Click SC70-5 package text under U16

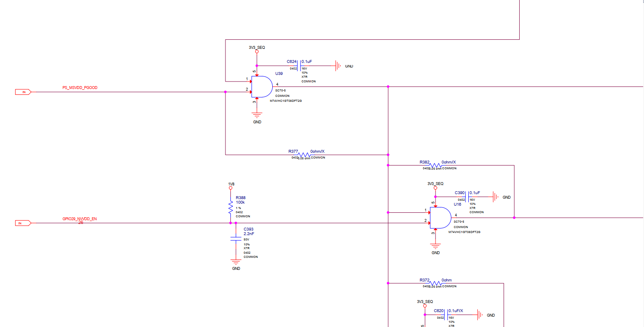tap(459, 222)
